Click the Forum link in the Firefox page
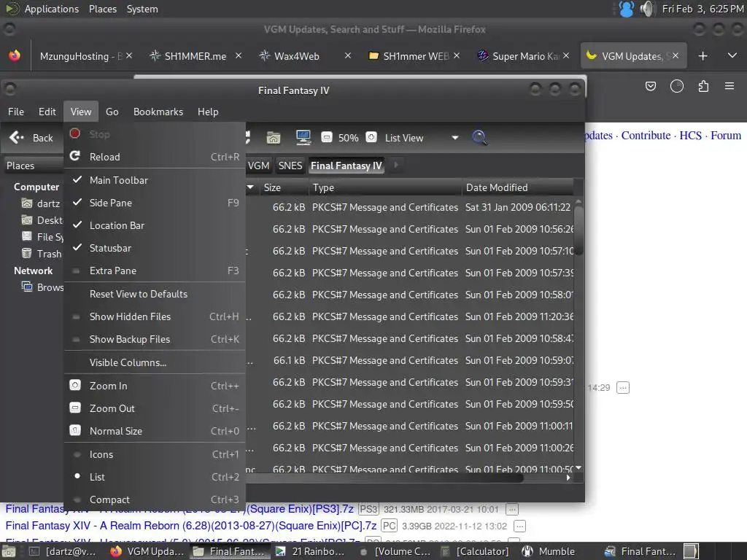747x560 pixels. [x=726, y=135]
